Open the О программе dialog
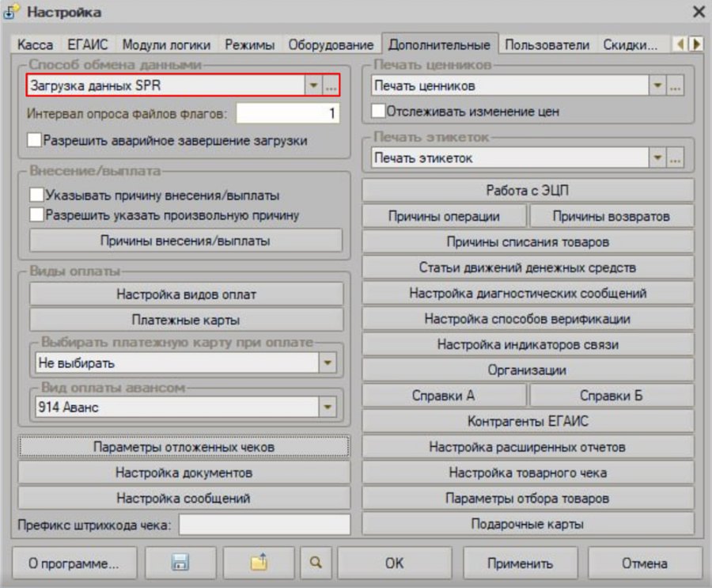Viewport: 712px width, 588px height. pyautogui.click(x=74, y=563)
